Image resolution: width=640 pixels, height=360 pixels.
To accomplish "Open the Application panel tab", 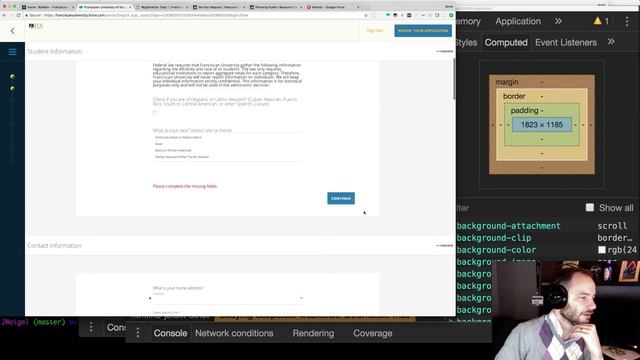I will [x=518, y=21].
